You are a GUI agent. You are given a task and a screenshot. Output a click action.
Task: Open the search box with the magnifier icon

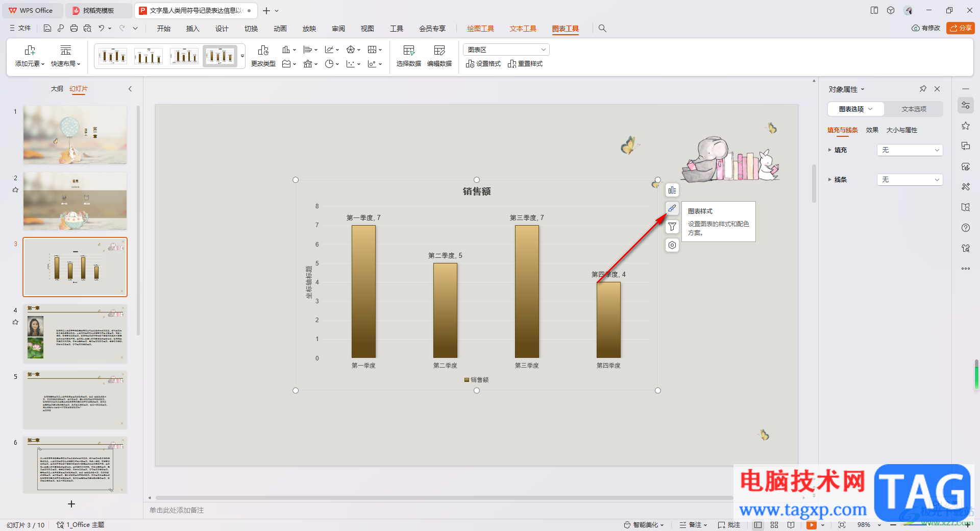point(602,29)
